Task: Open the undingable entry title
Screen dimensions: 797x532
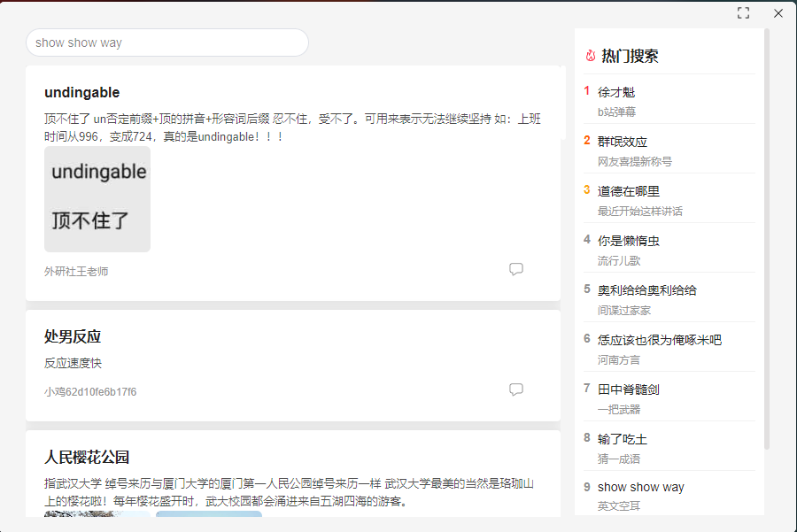Action: pyautogui.click(x=81, y=92)
